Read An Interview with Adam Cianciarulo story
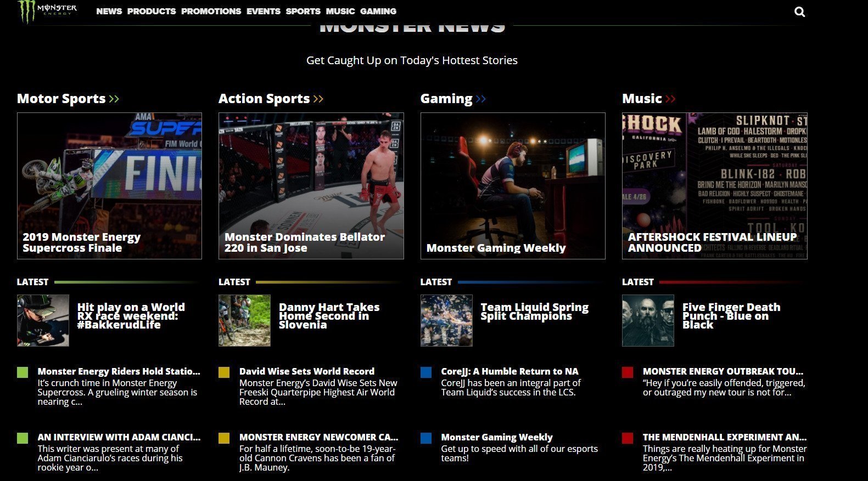 [x=119, y=437]
